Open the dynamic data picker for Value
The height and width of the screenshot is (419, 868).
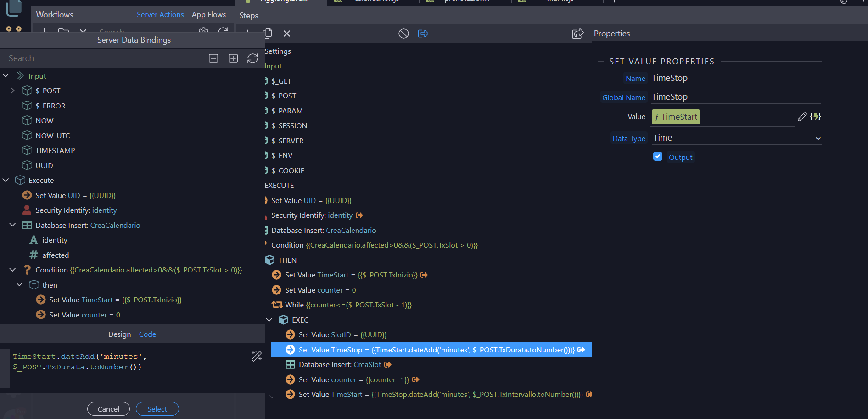[816, 117]
